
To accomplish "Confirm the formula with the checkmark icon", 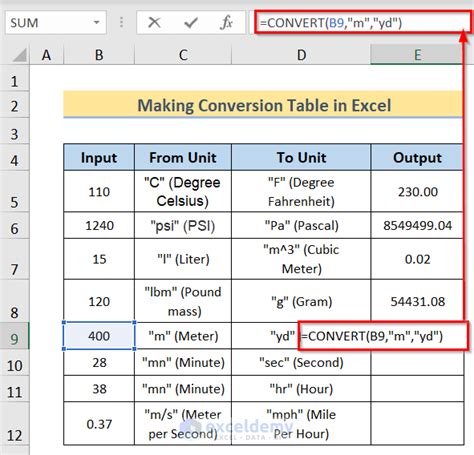I will [x=191, y=23].
